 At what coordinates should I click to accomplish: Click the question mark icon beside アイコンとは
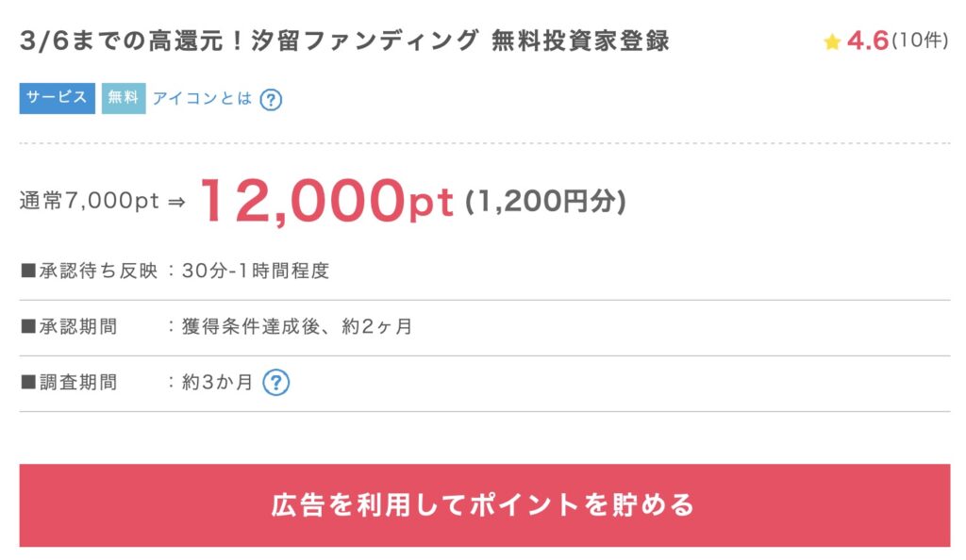click(x=271, y=99)
